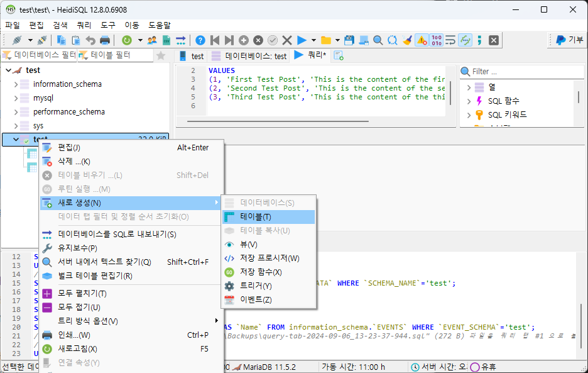588x373 pixels.
Task: Click the last-row navigation icon
Action: [x=229, y=40]
